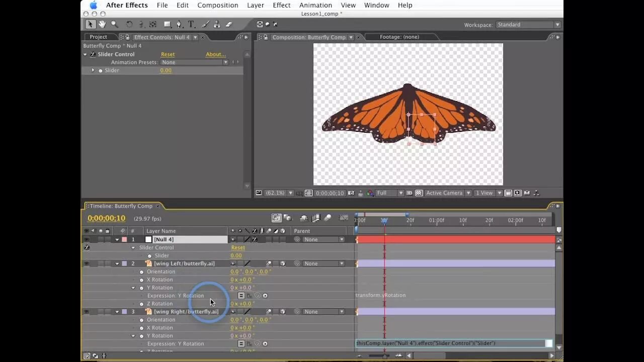Select the Zoom magnifier tool
Viewport: 644px width, 362px height.
point(115,24)
